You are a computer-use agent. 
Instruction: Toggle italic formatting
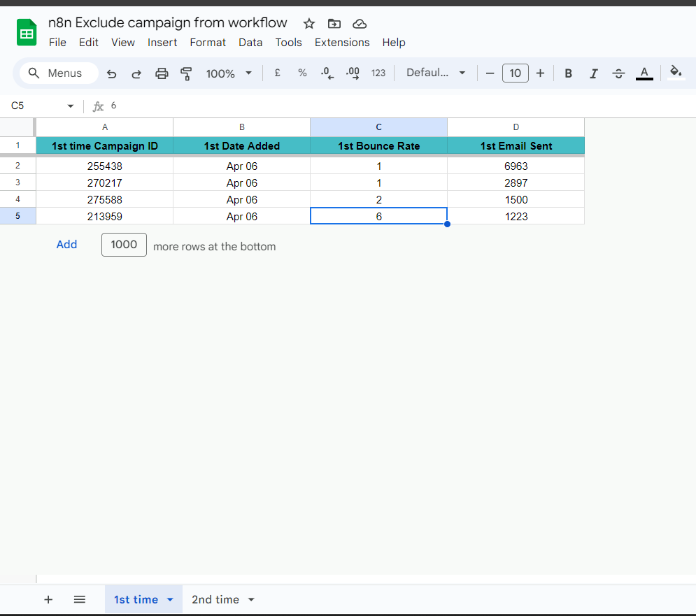point(593,73)
